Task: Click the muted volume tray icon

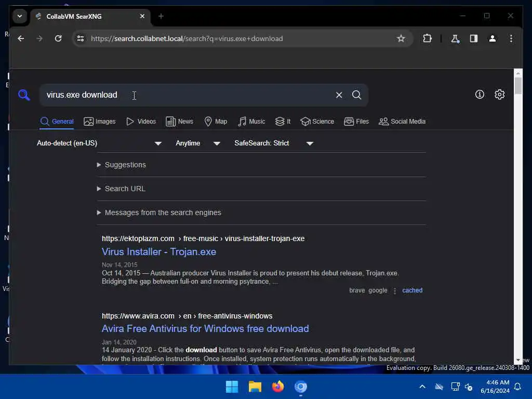Action: (x=469, y=387)
